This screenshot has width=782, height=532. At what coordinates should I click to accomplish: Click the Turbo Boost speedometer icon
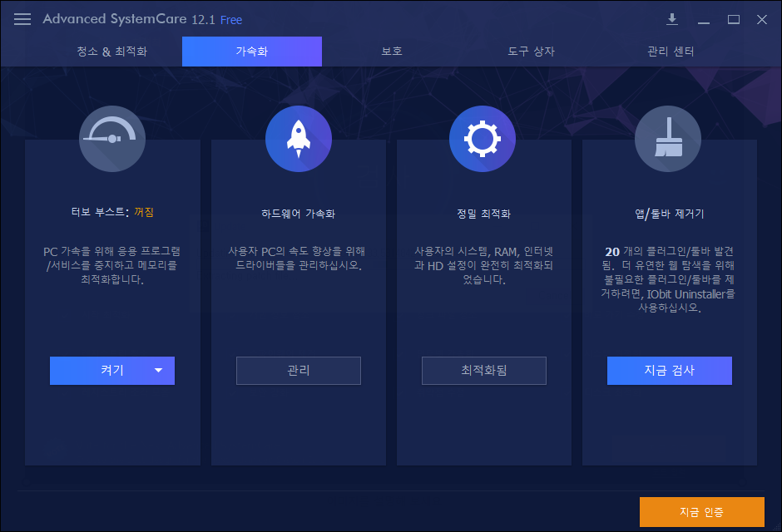112,139
